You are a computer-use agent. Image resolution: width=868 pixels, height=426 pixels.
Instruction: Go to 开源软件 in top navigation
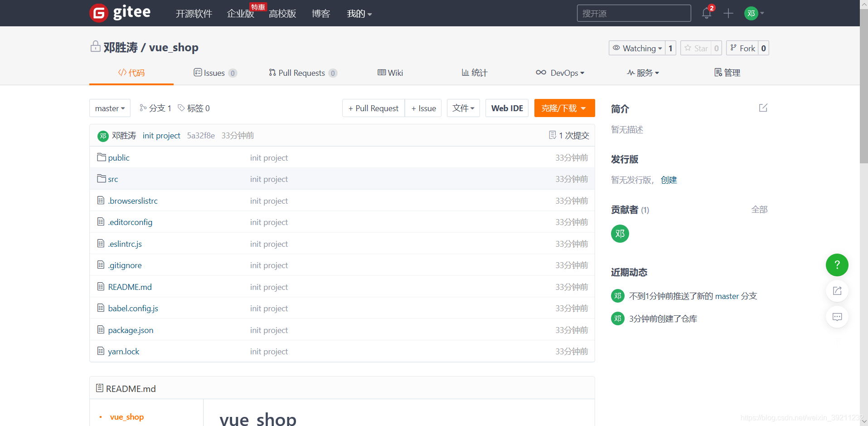(x=194, y=14)
